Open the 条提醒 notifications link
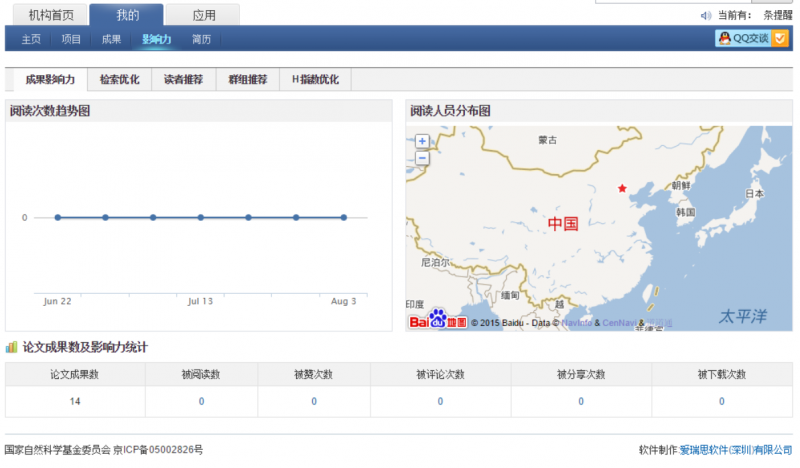 pyautogui.click(x=778, y=15)
